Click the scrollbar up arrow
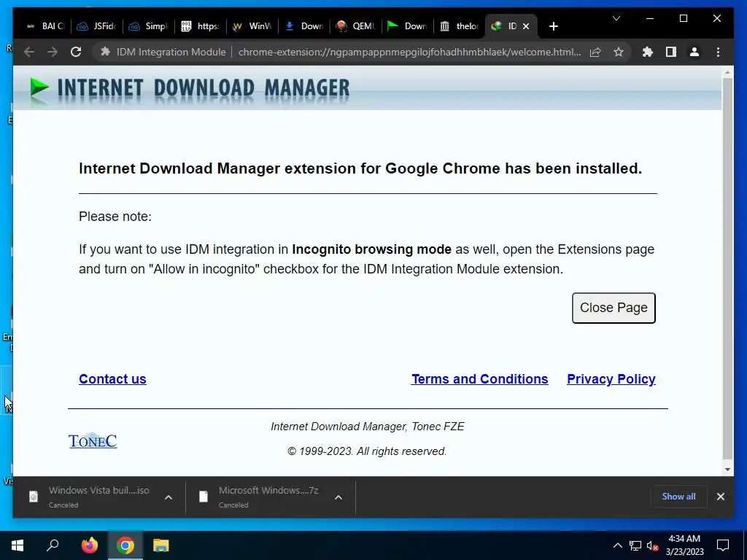The width and height of the screenshot is (747, 560). coord(727,73)
